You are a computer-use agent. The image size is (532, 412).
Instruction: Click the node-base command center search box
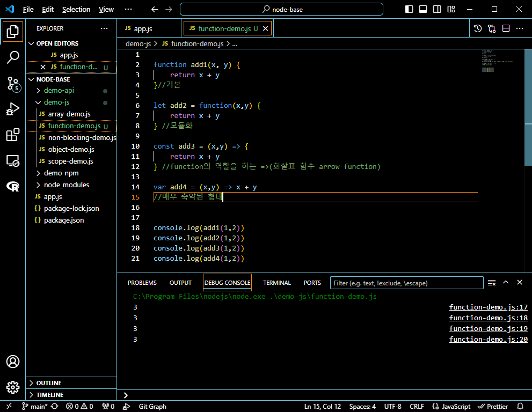tap(281, 9)
